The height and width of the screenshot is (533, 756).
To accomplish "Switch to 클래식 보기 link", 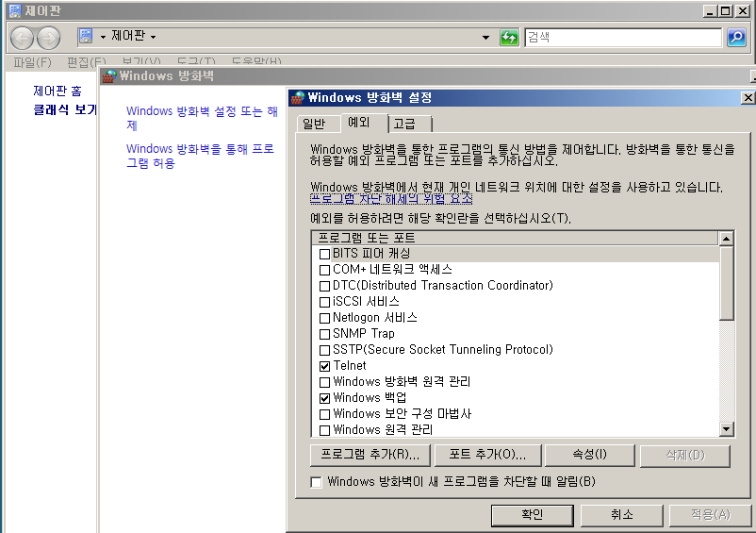I will pos(65,109).
